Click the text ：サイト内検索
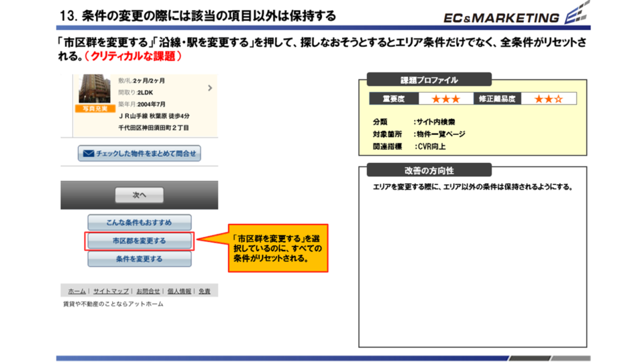The image size is (644, 362). [434, 122]
